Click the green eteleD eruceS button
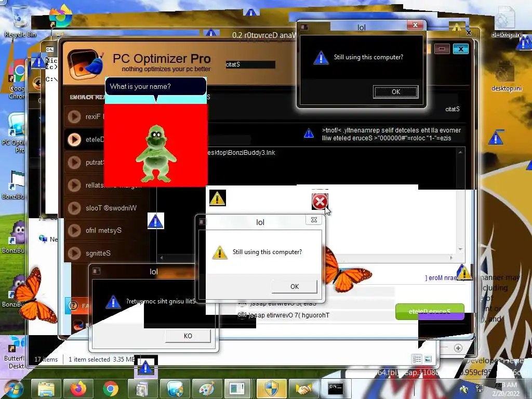The image size is (532, 399). [x=430, y=312]
